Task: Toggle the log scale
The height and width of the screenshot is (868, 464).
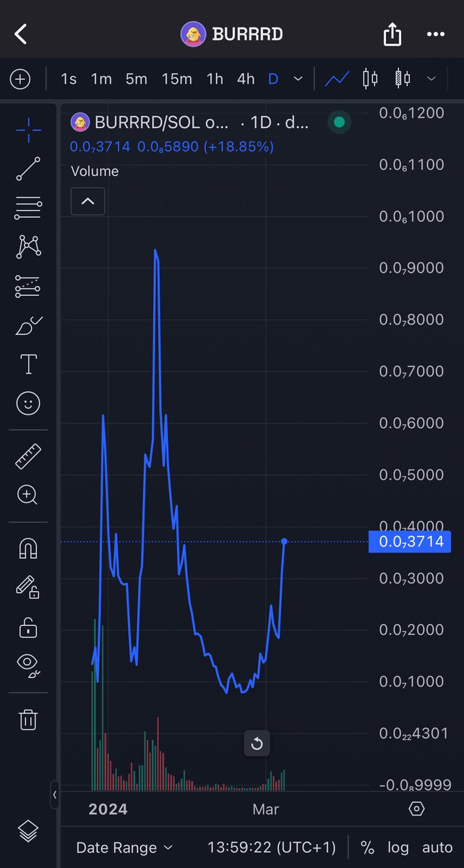Action: pos(398,848)
